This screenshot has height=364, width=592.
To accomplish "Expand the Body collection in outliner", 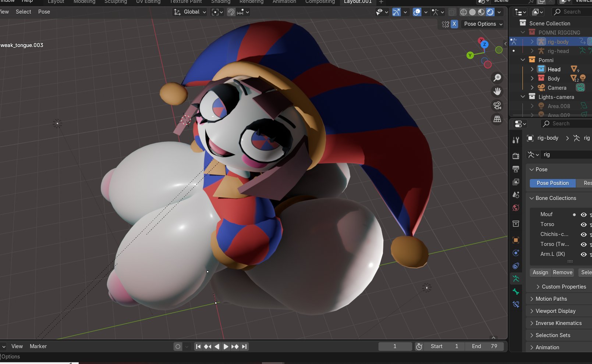I will 532,78.
